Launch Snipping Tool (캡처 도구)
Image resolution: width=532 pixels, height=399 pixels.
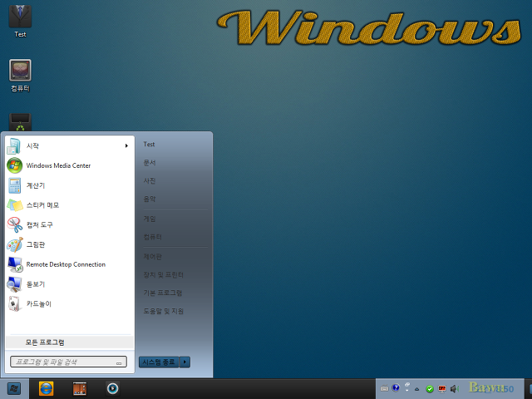(x=70, y=224)
